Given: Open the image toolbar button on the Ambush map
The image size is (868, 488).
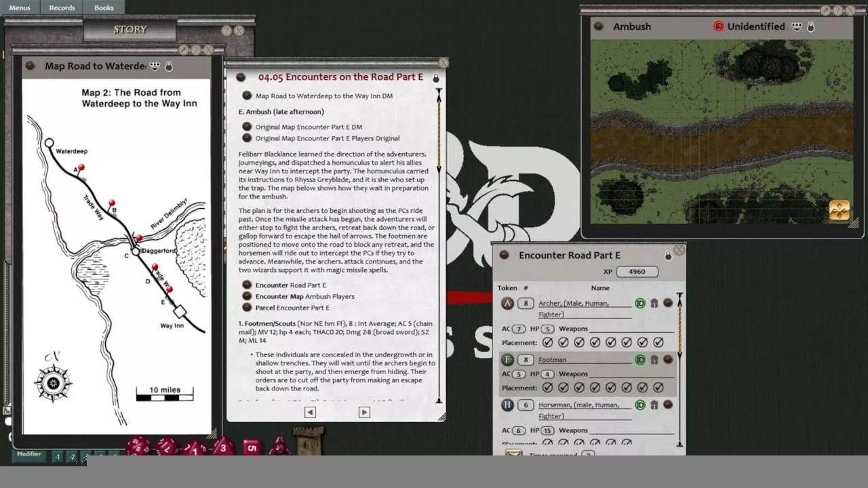Looking at the screenshot, I should tap(840, 211).
